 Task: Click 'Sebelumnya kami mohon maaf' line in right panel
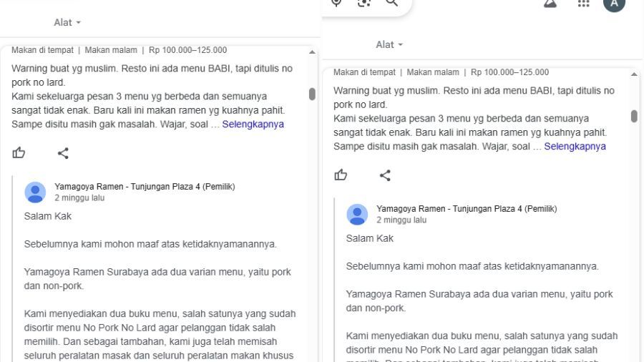click(472, 266)
